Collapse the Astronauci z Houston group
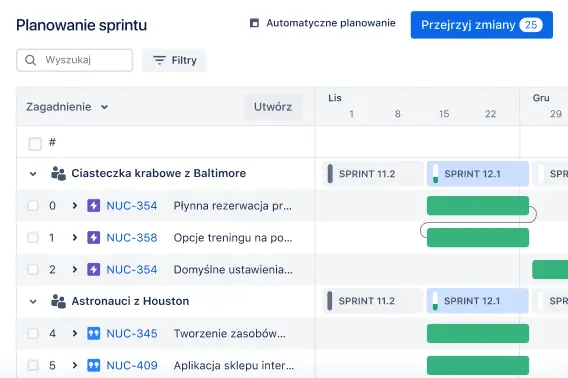The width and height of the screenshot is (568, 378). pyautogui.click(x=33, y=302)
